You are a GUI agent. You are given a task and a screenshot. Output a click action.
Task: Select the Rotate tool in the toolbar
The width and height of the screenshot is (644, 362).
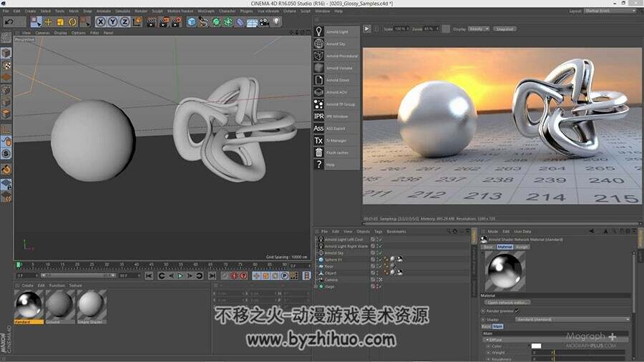73,21
